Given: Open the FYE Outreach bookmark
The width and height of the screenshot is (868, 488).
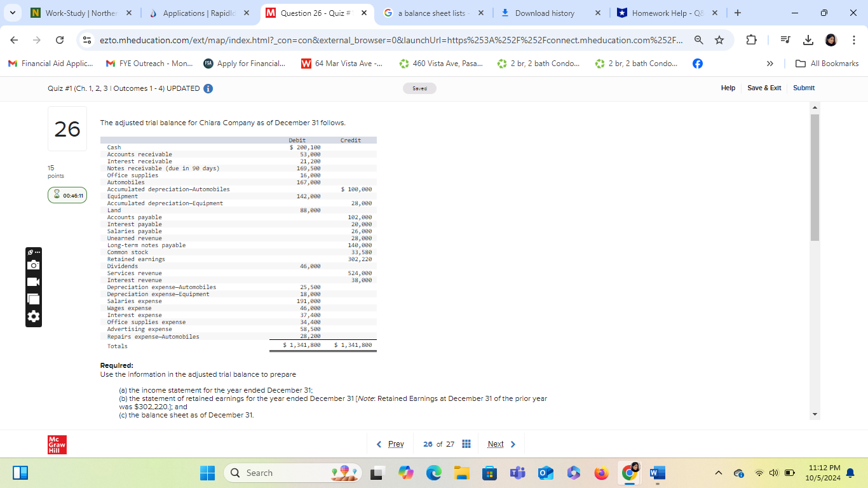Looking at the screenshot, I should (149, 64).
